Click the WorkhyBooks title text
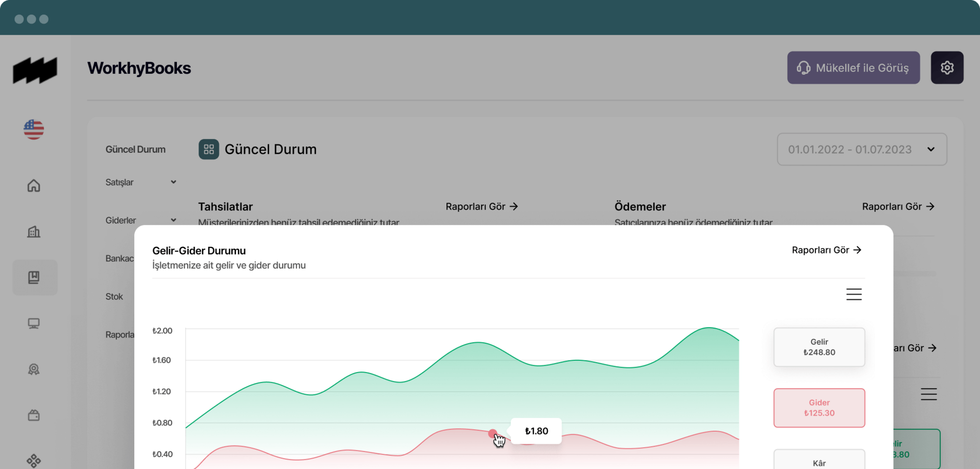The width and height of the screenshot is (980, 469). pos(139,68)
